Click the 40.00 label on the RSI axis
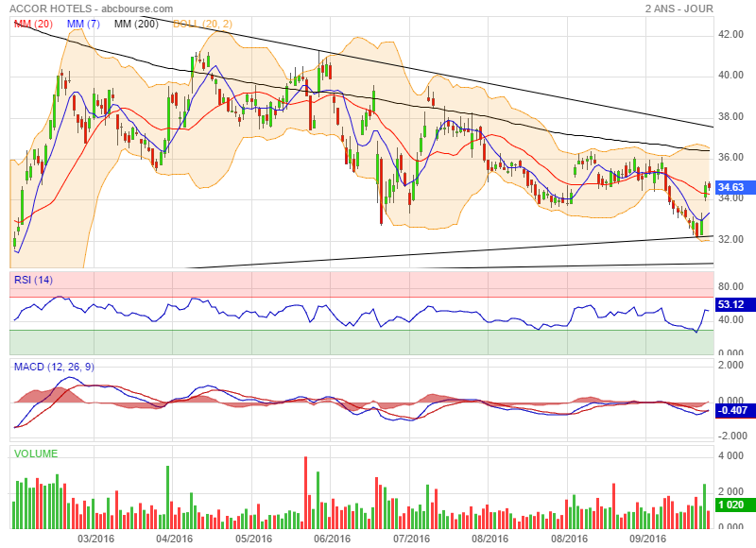756x548 pixels. pos(730,319)
